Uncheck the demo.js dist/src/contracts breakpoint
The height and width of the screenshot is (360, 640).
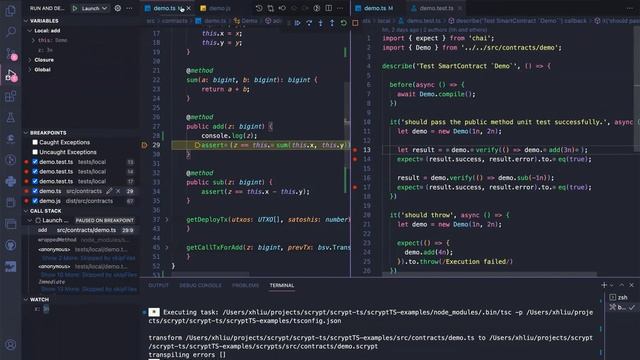(35, 201)
